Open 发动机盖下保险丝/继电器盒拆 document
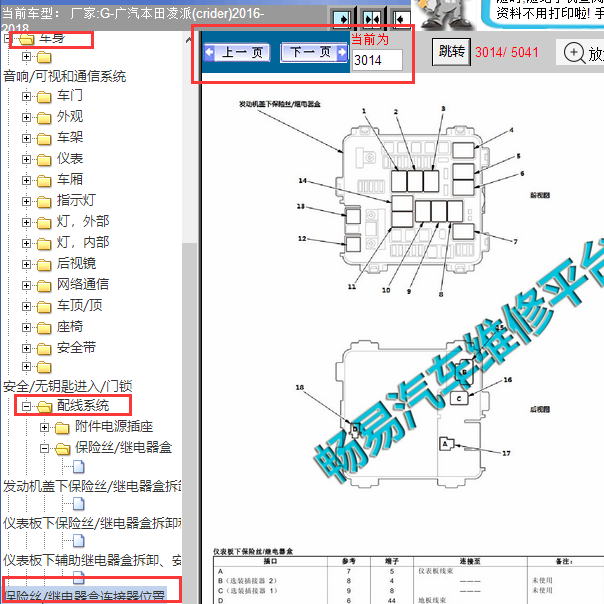Image resolution: width=604 pixels, height=604 pixels. pos(92,486)
